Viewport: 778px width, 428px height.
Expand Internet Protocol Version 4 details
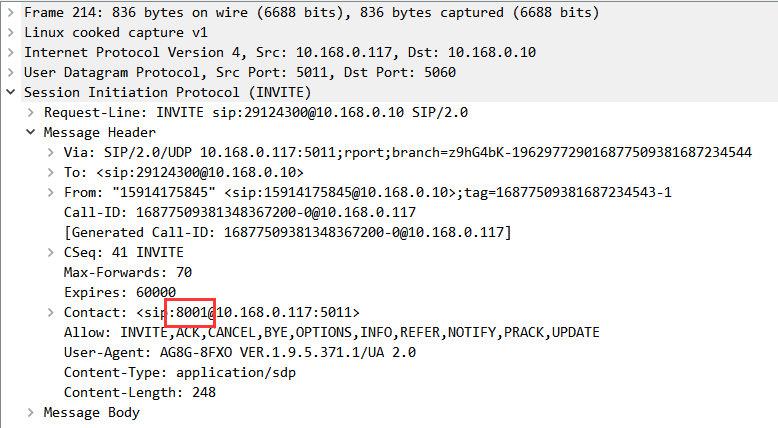[10, 53]
